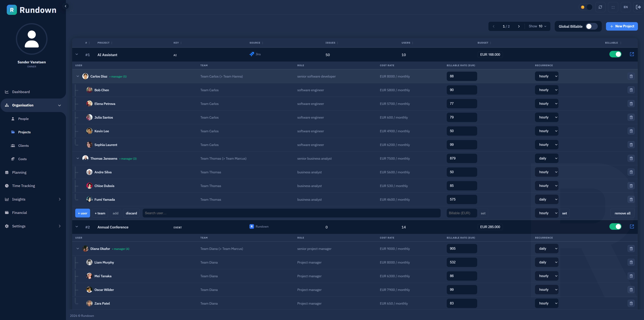Click the Rundown logo icon
This screenshot has height=320, width=644.
tap(12, 10)
